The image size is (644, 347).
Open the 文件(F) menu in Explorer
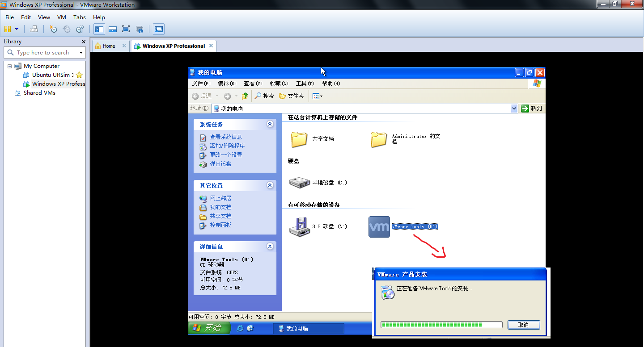(201, 84)
